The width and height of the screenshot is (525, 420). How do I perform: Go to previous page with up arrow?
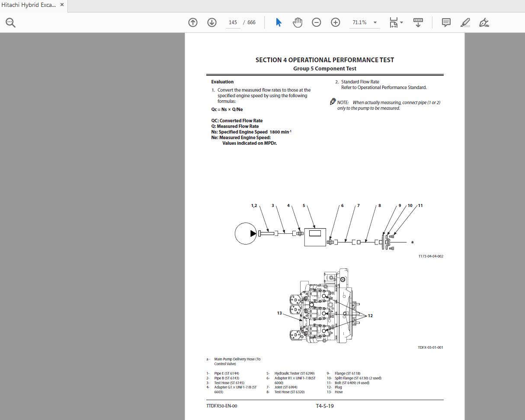(x=193, y=22)
